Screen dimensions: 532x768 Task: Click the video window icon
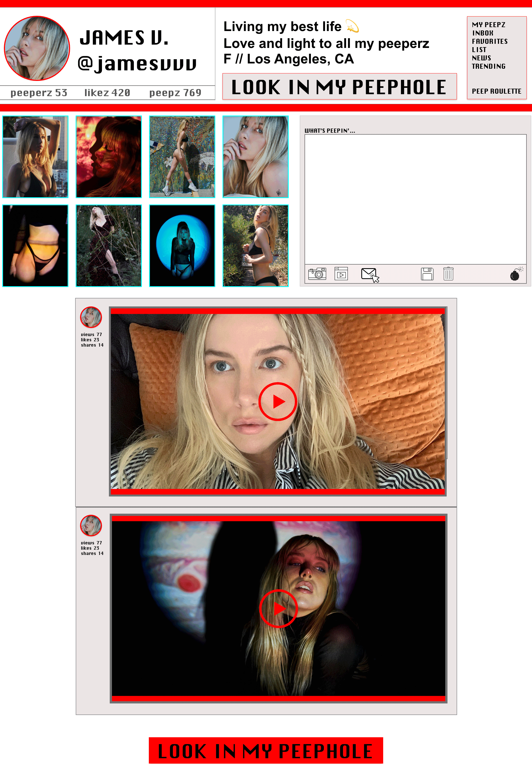point(341,274)
